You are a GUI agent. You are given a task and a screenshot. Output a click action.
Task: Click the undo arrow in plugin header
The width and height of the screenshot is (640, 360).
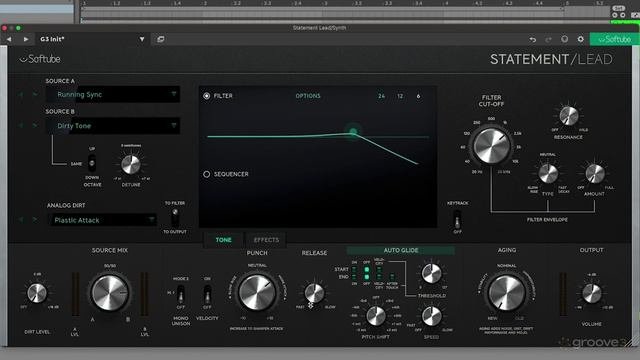coord(533,39)
